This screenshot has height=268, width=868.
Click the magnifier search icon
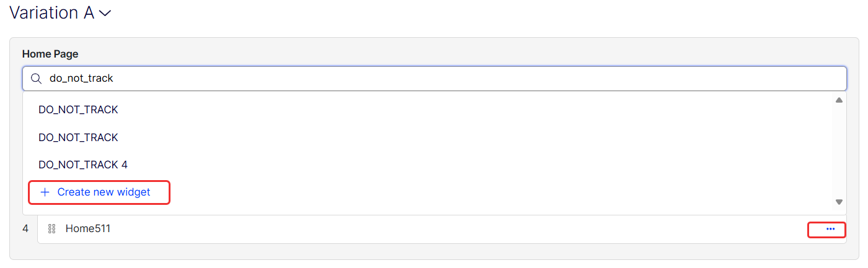(x=36, y=79)
